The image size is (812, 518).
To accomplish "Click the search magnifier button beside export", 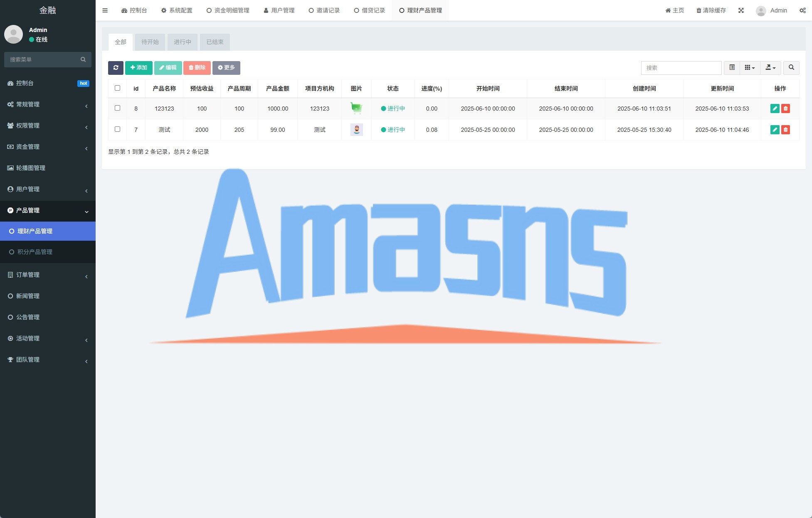I will (791, 68).
